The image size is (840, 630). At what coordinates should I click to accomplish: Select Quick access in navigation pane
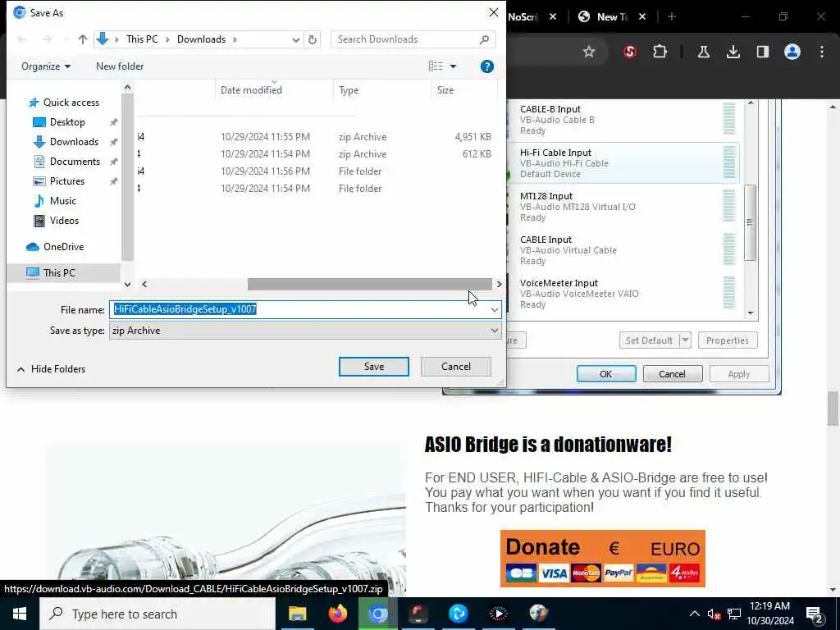(x=71, y=103)
